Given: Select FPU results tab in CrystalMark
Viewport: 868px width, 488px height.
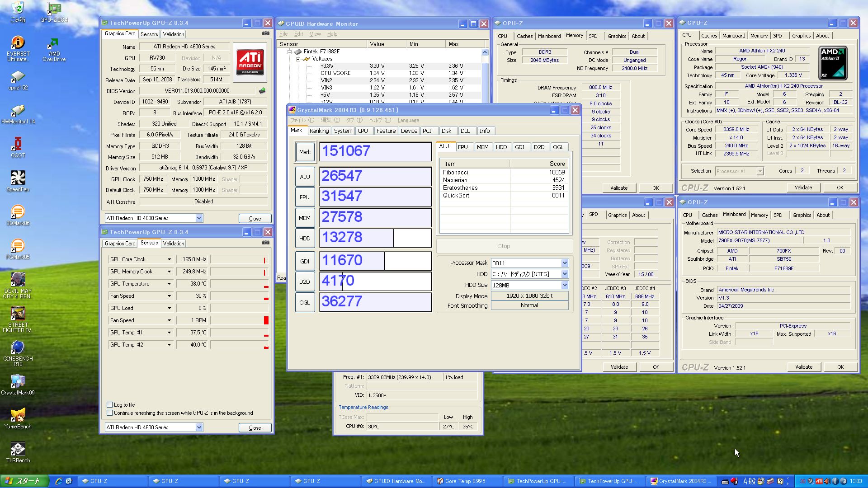Looking at the screenshot, I should click(x=463, y=147).
